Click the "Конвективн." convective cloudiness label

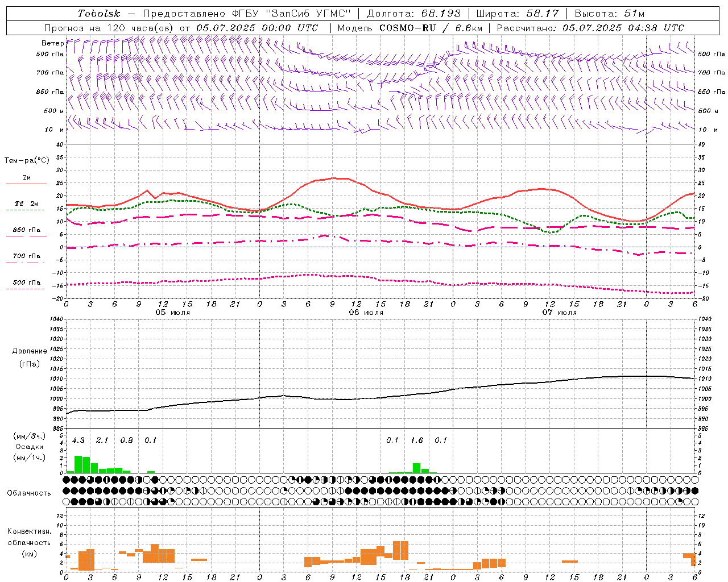[29, 531]
